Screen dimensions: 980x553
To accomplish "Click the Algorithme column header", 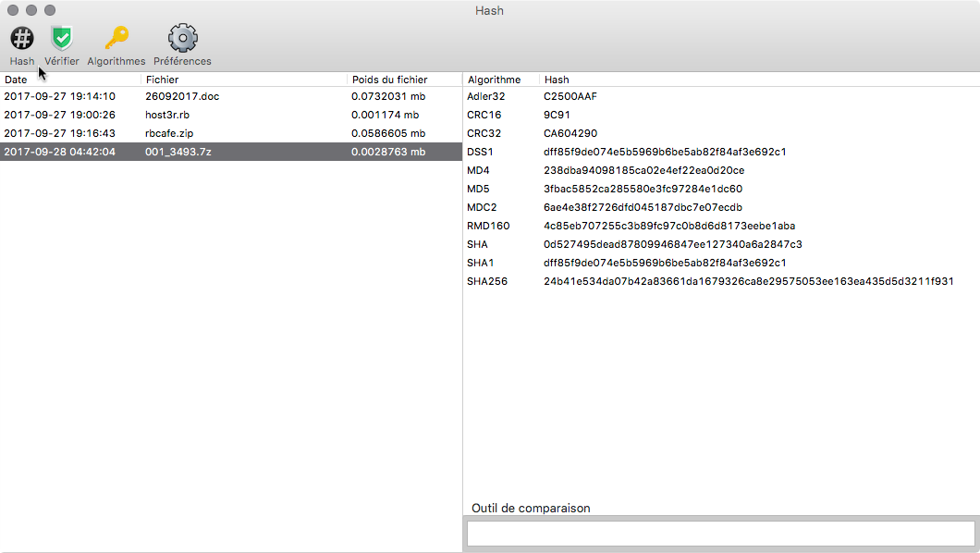I will tap(501, 80).
